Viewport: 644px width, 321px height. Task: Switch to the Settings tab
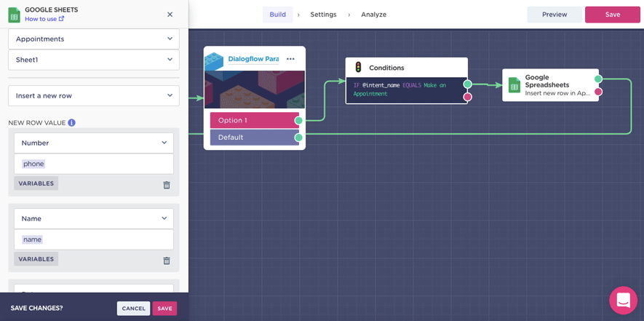click(323, 15)
